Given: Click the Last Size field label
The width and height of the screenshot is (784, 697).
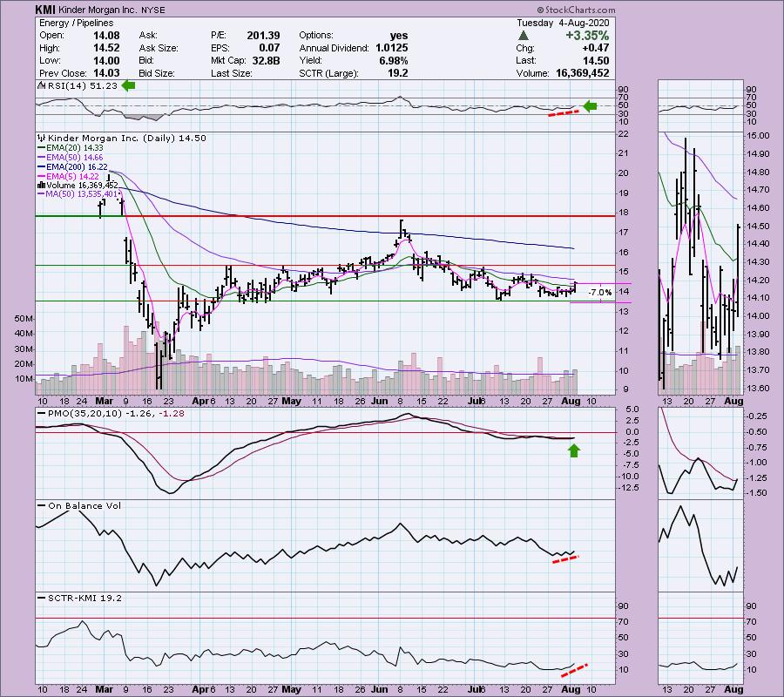Looking at the screenshot, I should (231, 73).
